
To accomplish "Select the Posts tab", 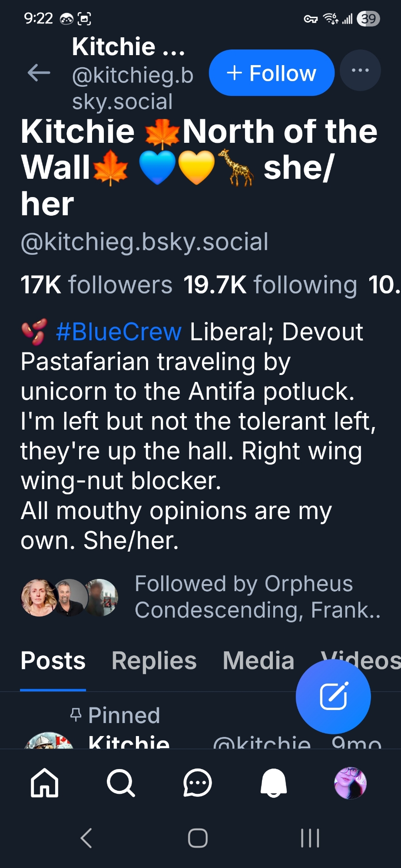I will click(53, 661).
